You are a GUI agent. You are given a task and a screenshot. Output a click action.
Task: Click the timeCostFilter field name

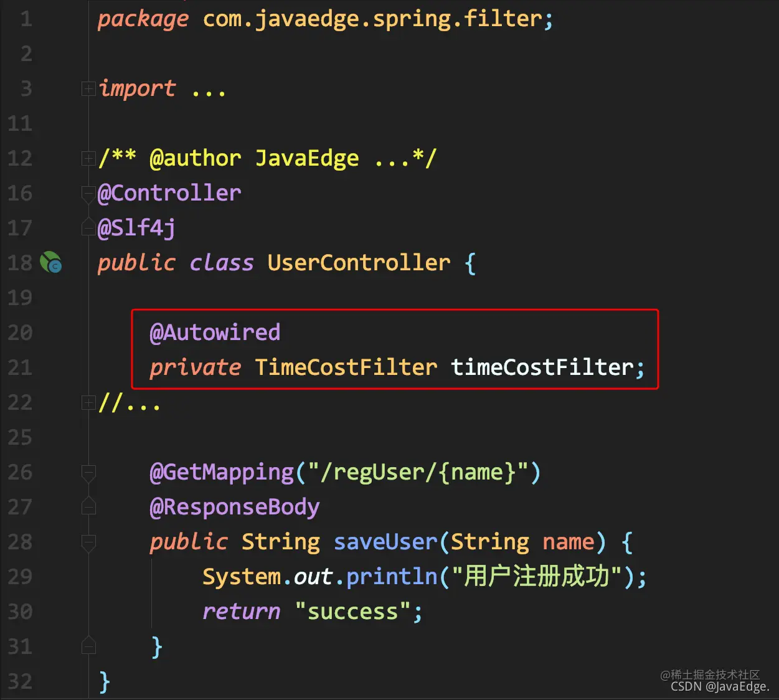coord(542,367)
